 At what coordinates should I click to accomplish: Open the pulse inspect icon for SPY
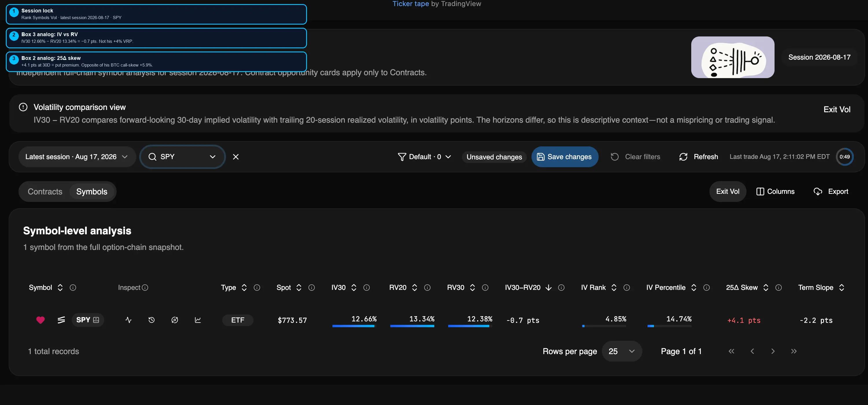coord(128,320)
